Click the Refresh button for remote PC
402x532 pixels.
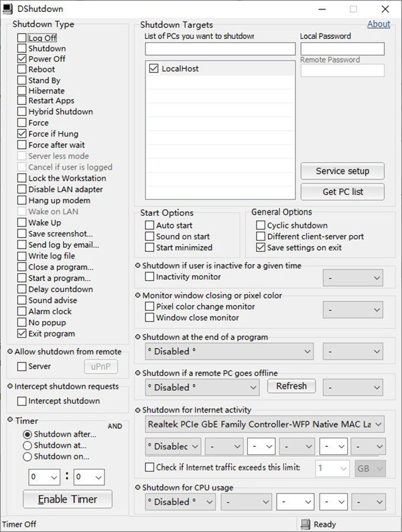(x=291, y=387)
